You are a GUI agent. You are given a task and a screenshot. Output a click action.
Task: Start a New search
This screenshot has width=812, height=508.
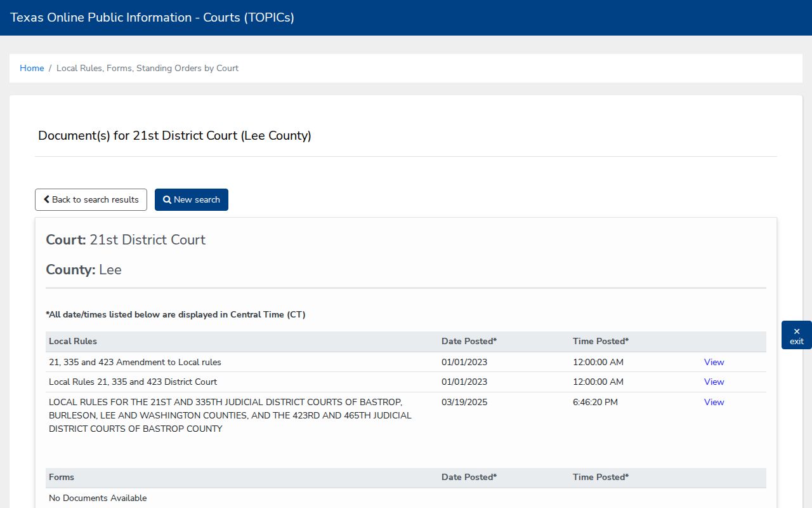[192, 199]
